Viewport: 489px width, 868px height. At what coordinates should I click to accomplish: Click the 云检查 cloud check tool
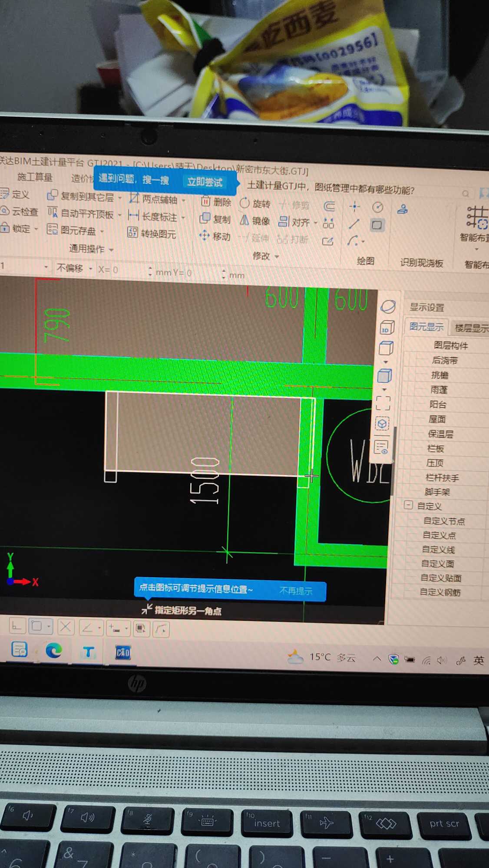19,211
